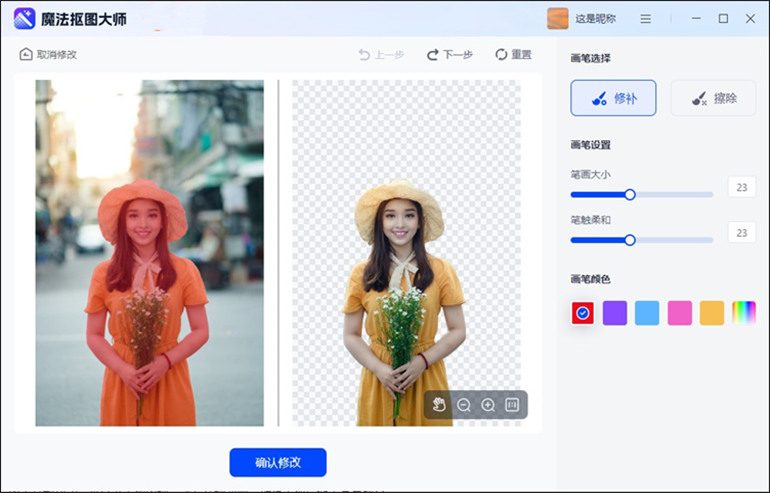Screen dimensions: 770x493
Task: Pick the red brush color swatch
Action: tap(583, 313)
